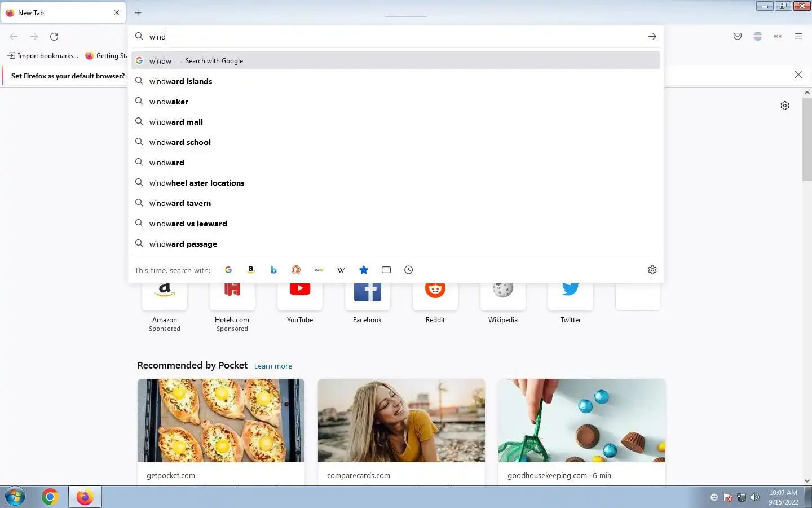This screenshot has height=508, width=812.
Task: Close the New Tab tab
Action: click(117, 12)
